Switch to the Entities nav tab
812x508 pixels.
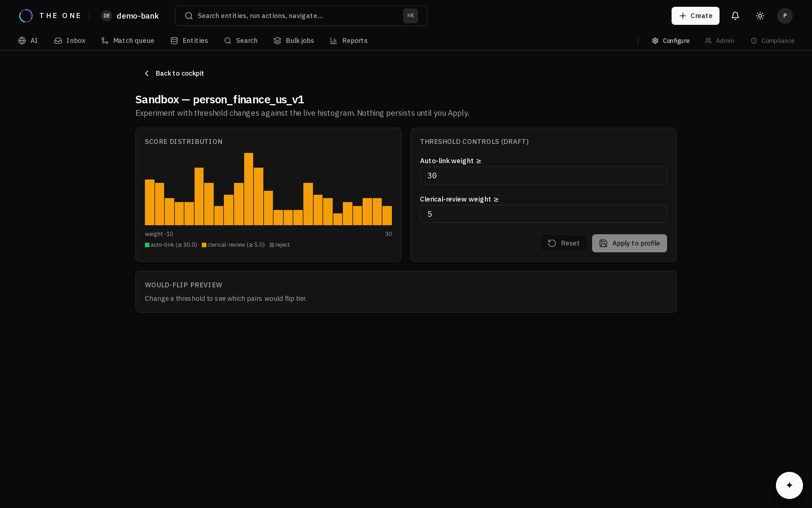click(x=189, y=41)
